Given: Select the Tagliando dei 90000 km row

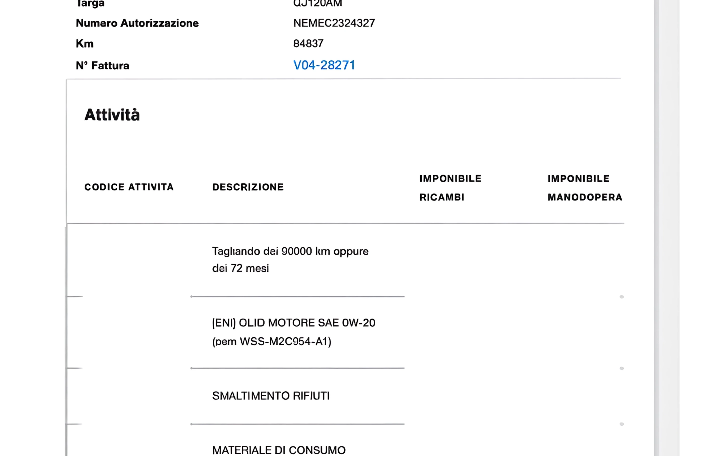Looking at the screenshot, I should (290, 260).
